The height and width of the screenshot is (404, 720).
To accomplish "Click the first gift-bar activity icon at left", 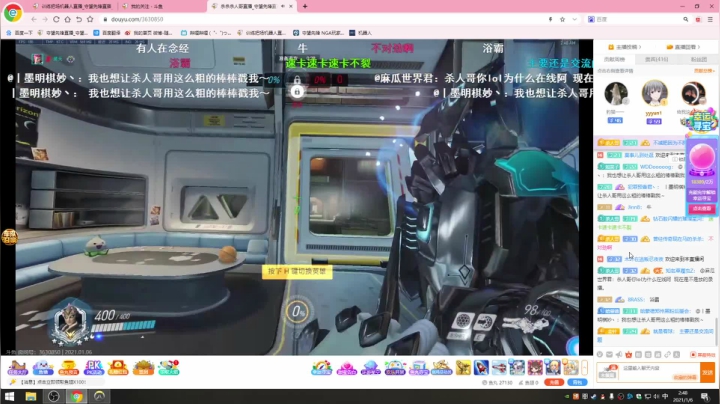I will (17, 368).
